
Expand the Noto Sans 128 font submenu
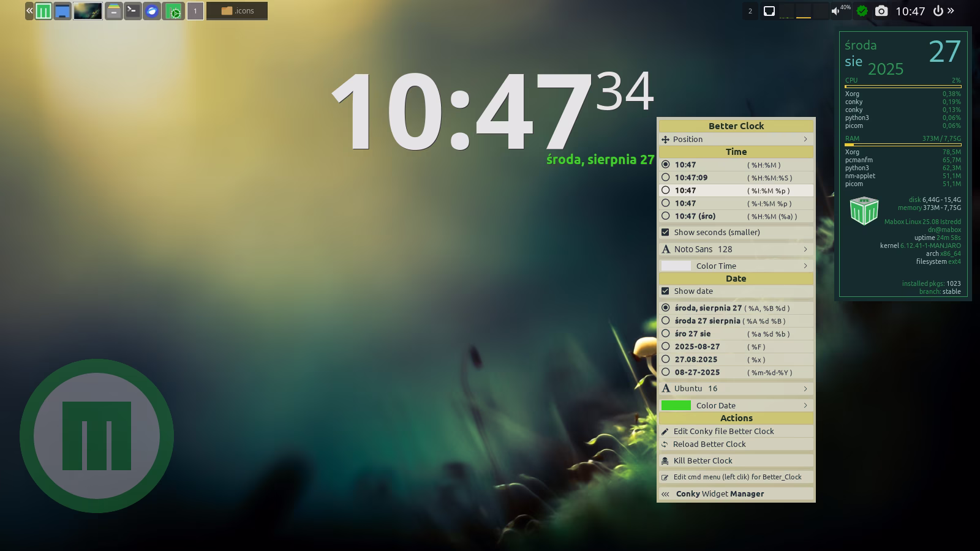[736, 249]
